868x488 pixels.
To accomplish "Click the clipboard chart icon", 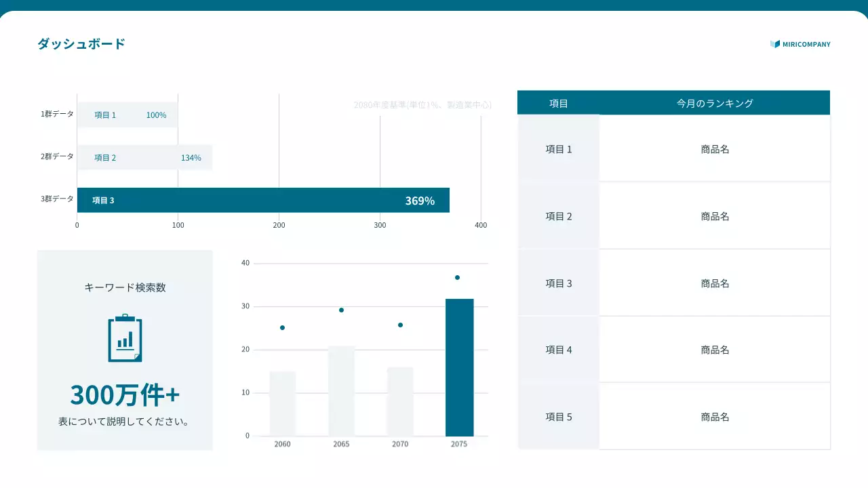I will (x=125, y=338).
